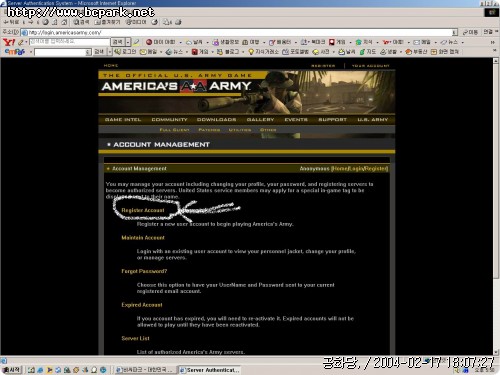Click the Yahoo toolbar pencil icon
500x375 pixels.
(x=21, y=42)
